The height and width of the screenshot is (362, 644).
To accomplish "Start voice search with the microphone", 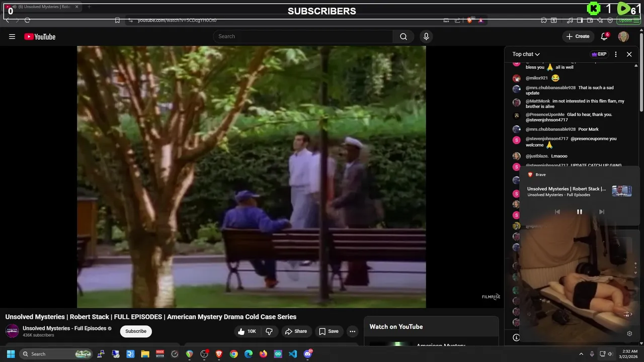I will pos(426,36).
